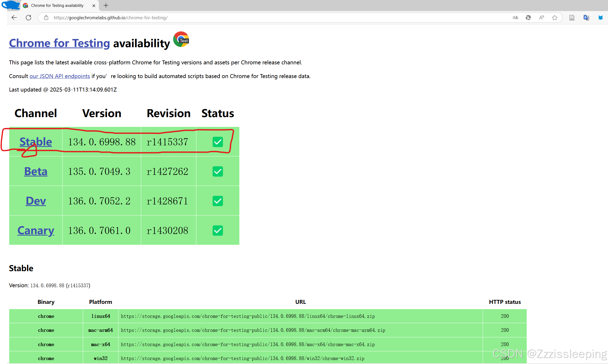The height and width of the screenshot is (364, 608).
Task: Open Browser essentials swirl icon
Action: (x=528, y=18)
